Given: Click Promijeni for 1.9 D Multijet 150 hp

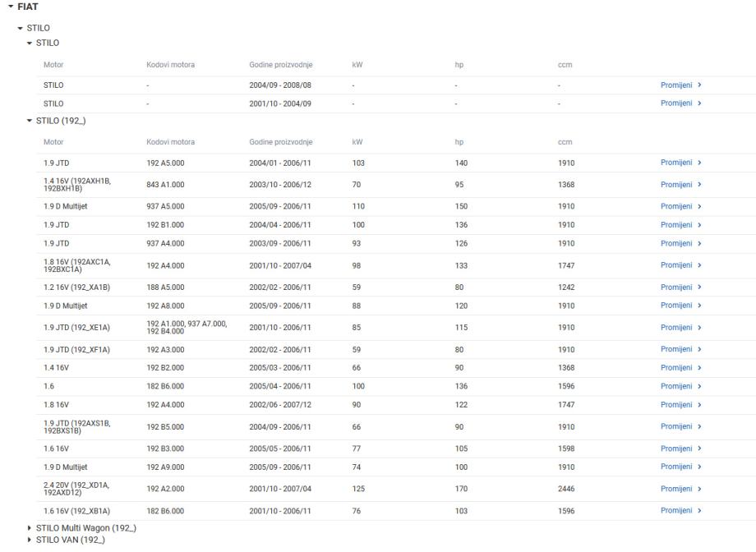Looking at the screenshot, I should pos(677,207).
